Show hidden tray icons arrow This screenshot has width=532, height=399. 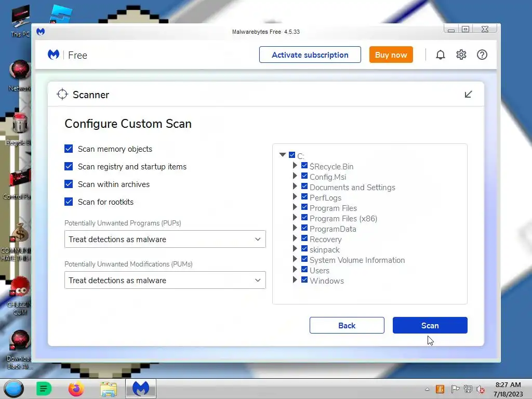(427, 389)
